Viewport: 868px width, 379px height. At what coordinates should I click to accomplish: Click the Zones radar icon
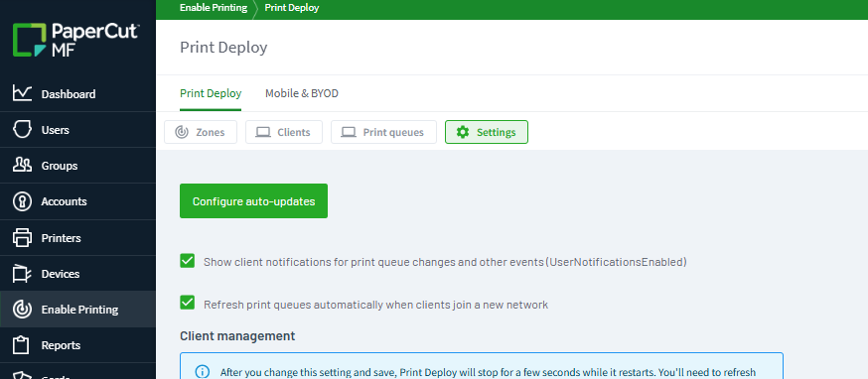[182, 132]
